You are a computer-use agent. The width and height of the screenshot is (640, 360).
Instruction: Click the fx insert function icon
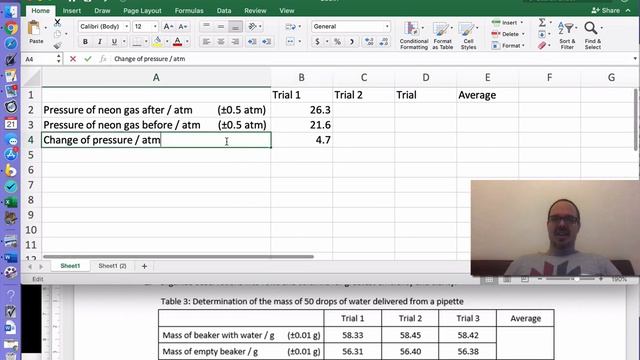coord(103,59)
